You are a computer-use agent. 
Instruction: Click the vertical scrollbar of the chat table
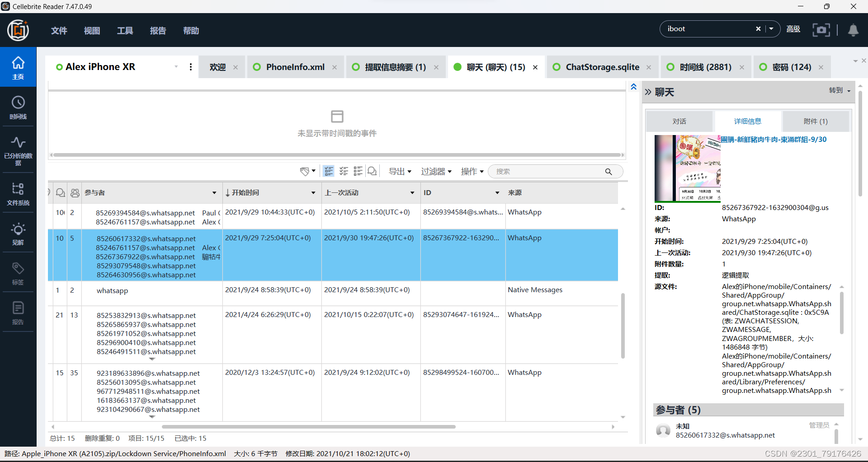coord(623,325)
